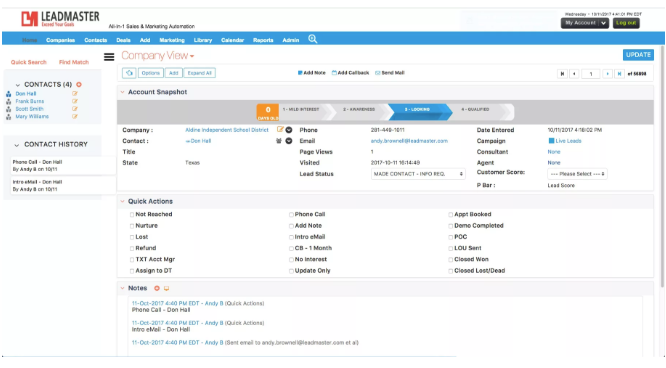Open the round arrow menu in Contact row
666x368 pixels.
pos(289,141)
